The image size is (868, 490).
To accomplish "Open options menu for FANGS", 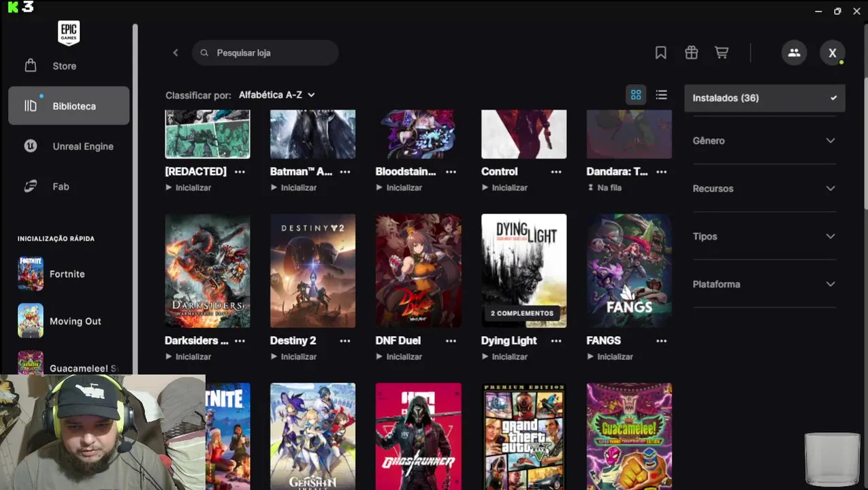I will [662, 340].
